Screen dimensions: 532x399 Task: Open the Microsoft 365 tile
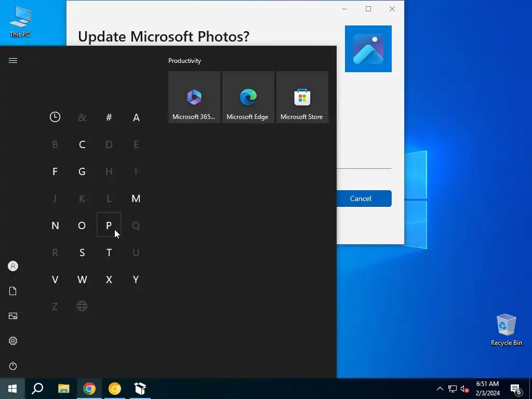coord(194,97)
